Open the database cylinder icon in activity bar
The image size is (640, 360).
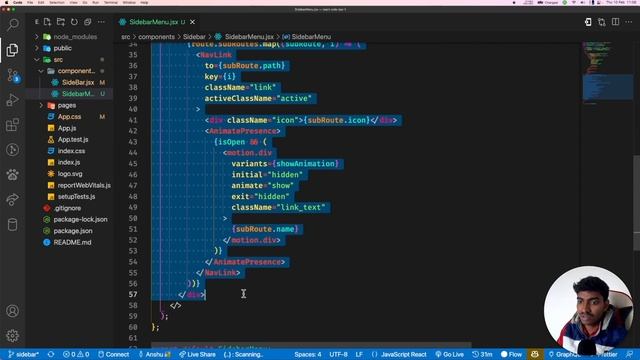(x=13, y=224)
